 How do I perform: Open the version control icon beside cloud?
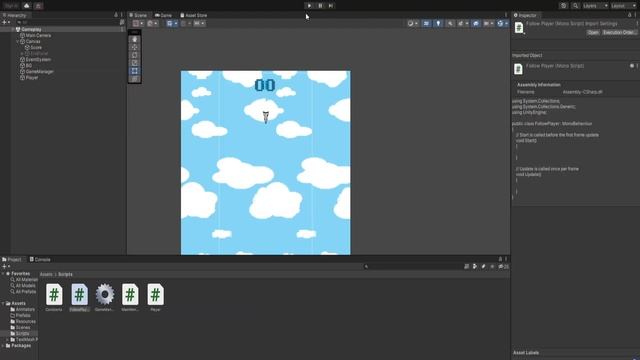pos(38,6)
